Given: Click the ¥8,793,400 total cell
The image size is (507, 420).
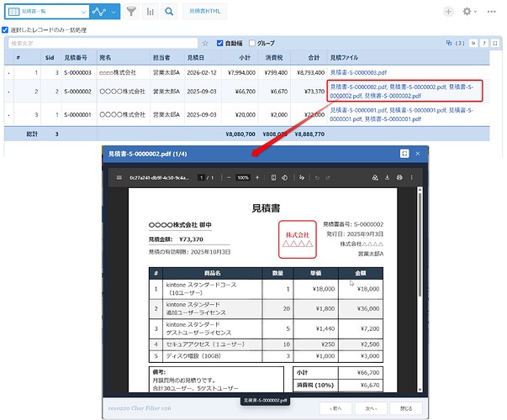Looking at the screenshot, I should click(310, 73).
